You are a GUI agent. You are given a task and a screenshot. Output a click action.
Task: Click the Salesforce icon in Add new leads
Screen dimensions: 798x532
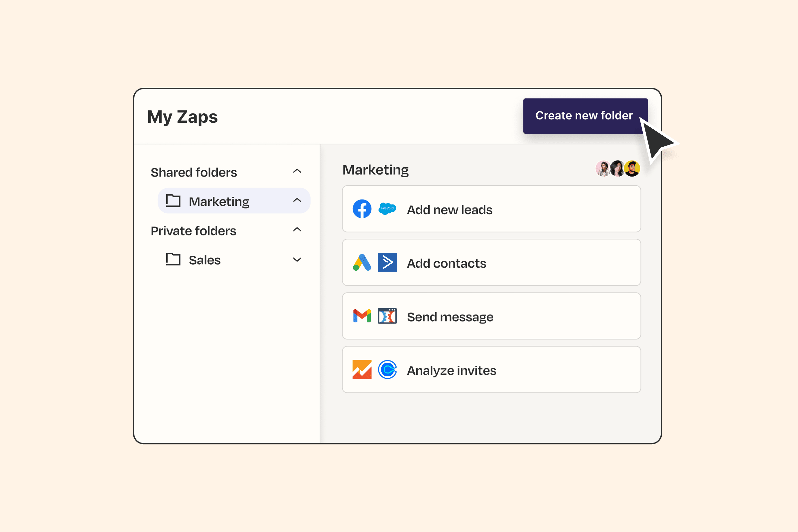[x=386, y=209]
